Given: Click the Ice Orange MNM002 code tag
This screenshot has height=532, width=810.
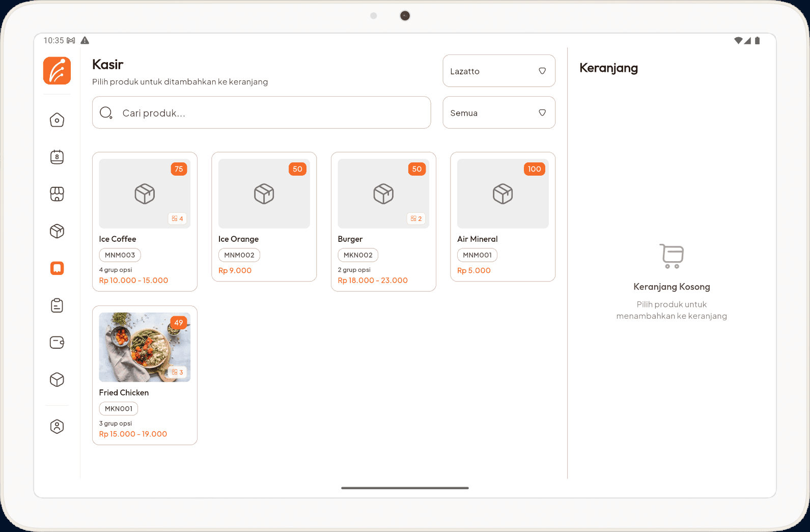Looking at the screenshot, I should point(239,255).
